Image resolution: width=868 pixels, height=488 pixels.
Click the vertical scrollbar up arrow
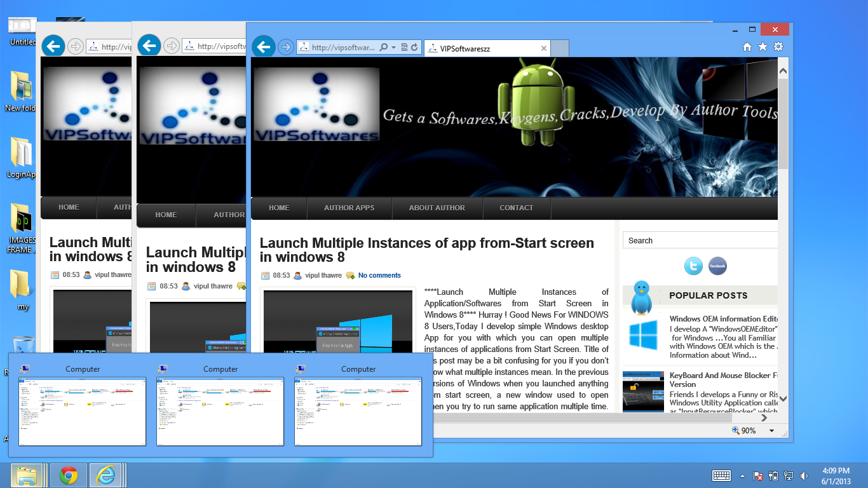click(783, 71)
